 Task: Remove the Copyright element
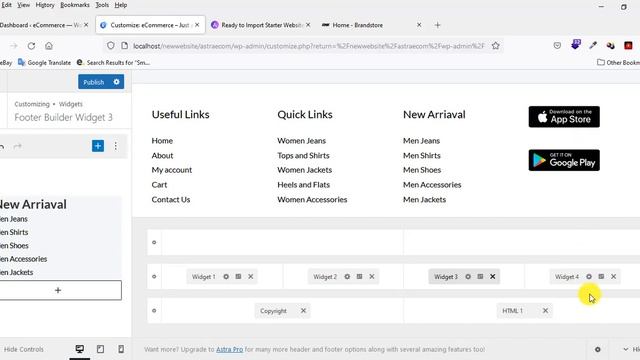[303, 311]
